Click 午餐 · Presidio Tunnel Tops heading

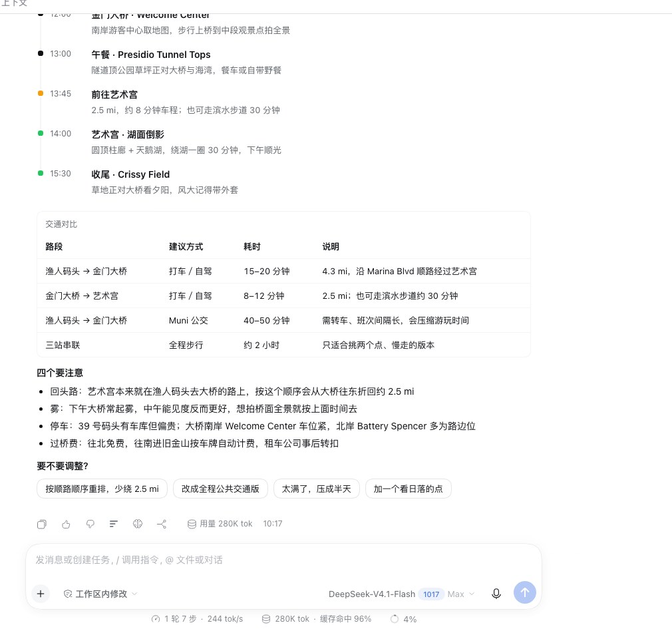151,55
